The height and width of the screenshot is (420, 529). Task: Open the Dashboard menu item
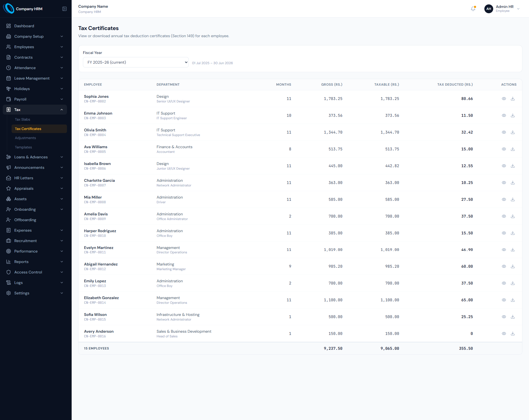pos(35,26)
